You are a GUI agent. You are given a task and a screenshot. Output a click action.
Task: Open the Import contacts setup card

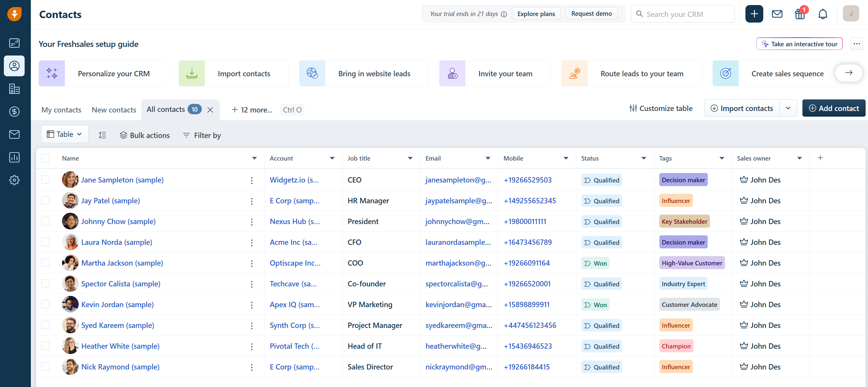coord(234,73)
